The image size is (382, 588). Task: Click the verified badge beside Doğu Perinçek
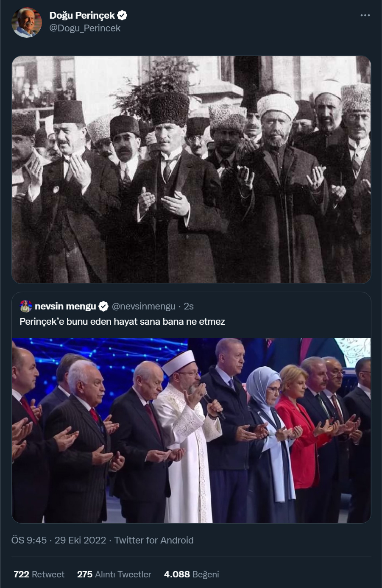click(122, 16)
